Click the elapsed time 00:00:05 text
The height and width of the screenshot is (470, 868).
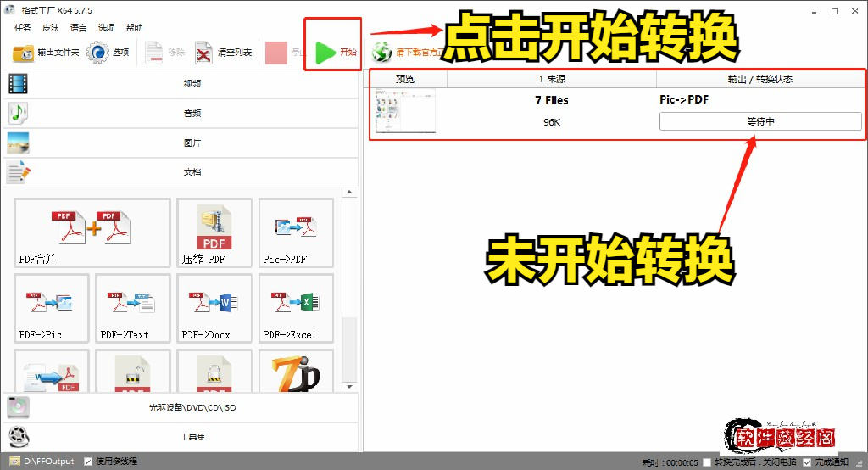[682, 462]
